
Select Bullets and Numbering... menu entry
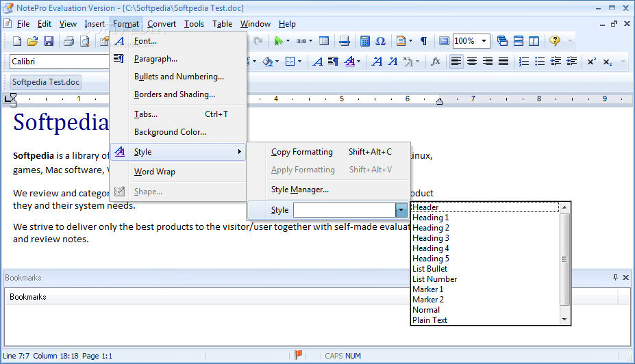pos(179,77)
